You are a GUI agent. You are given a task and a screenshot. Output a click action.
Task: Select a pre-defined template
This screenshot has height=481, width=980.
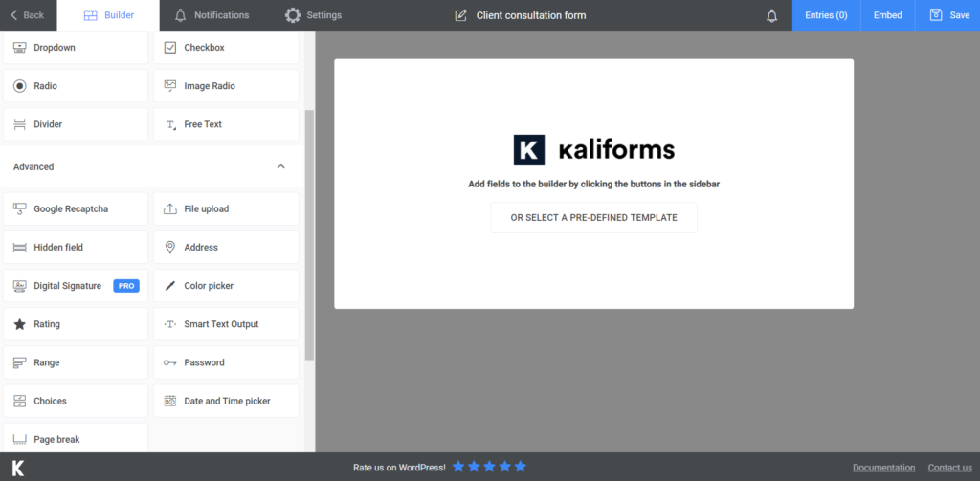point(593,217)
